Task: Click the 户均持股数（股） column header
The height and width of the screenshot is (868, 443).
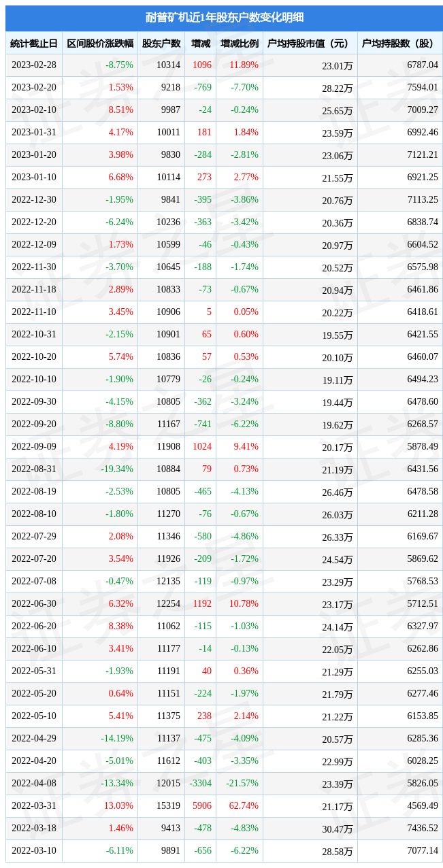Action: pyautogui.click(x=400, y=44)
